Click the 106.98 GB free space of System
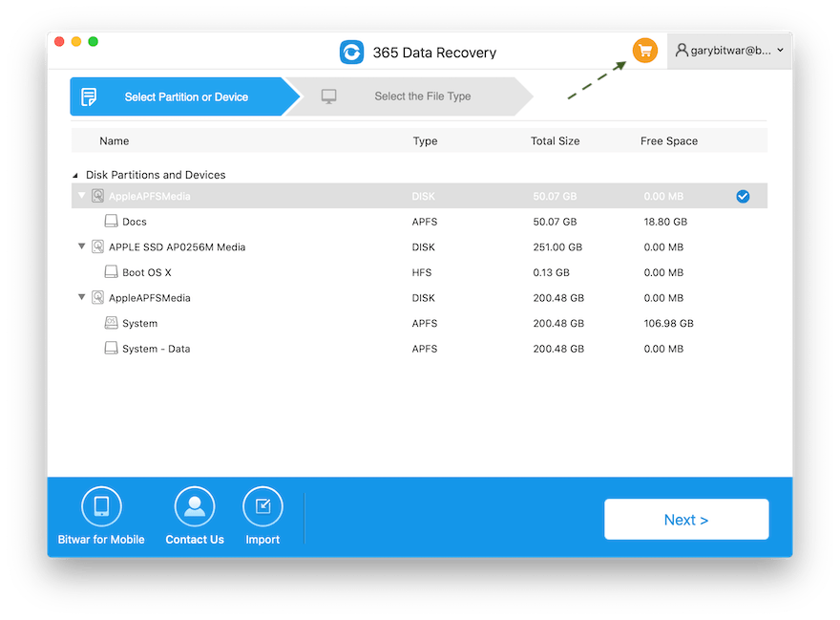Viewport: 840px width, 620px height. pyautogui.click(x=668, y=324)
